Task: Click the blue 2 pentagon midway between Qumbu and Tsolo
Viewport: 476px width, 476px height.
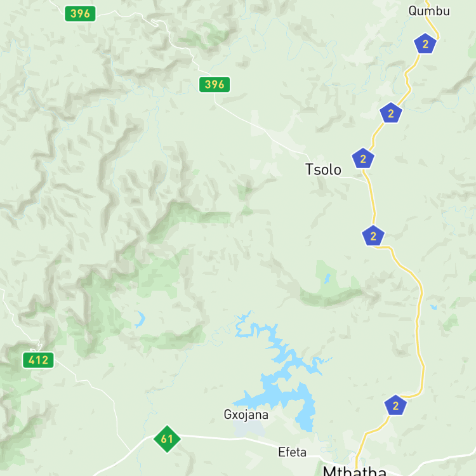Action: [391, 113]
